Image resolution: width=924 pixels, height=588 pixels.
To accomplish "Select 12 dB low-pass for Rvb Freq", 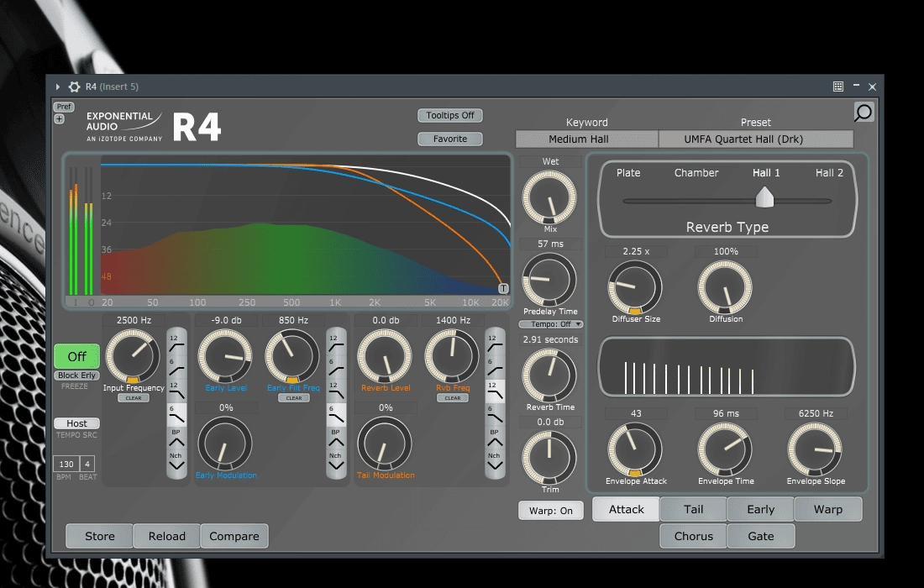I will (495, 391).
